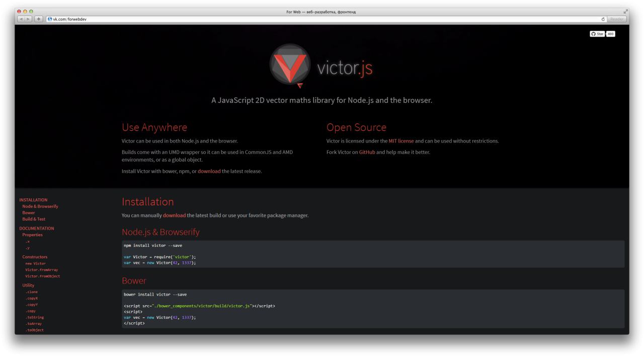644x356 pixels.
Task: Select Node & Browserify sidebar entry
Action: (x=40, y=206)
